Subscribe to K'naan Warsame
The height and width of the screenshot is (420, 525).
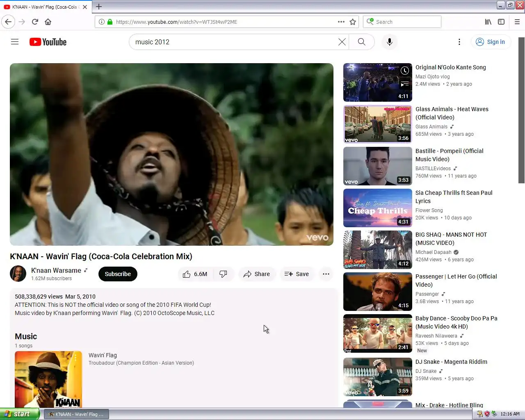[118, 274]
